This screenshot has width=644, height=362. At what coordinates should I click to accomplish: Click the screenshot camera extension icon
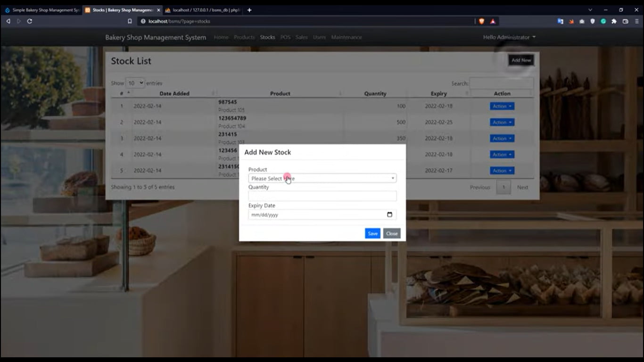click(x=582, y=21)
